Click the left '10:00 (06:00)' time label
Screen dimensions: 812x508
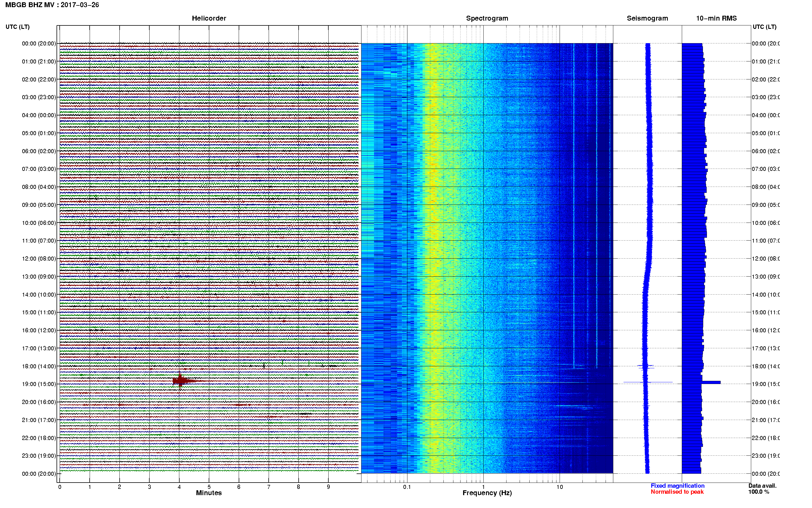(x=39, y=223)
